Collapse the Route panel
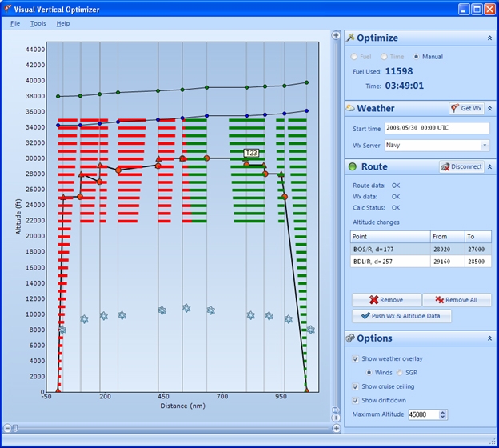The width and height of the screenshot is (499, 448). (489, 167)
